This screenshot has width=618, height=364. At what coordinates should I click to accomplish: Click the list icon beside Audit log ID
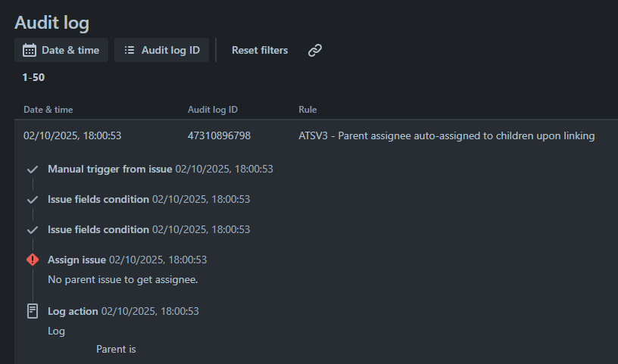click(130, 50)
